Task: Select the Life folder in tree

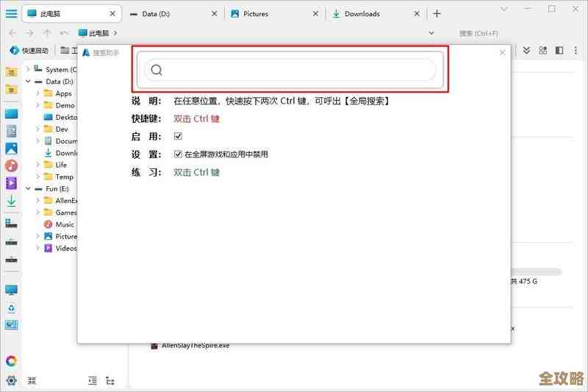Action: pos(61,165)
